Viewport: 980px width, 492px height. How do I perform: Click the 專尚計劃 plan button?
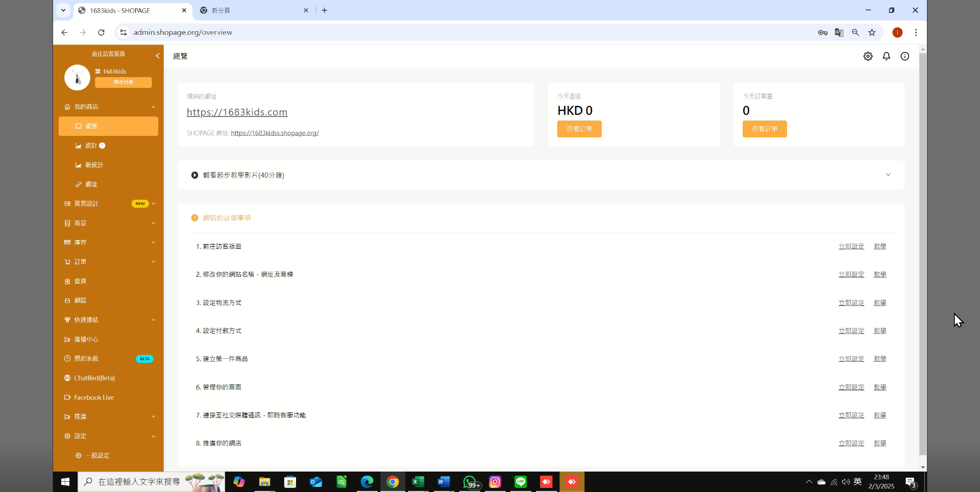[123, 82]
